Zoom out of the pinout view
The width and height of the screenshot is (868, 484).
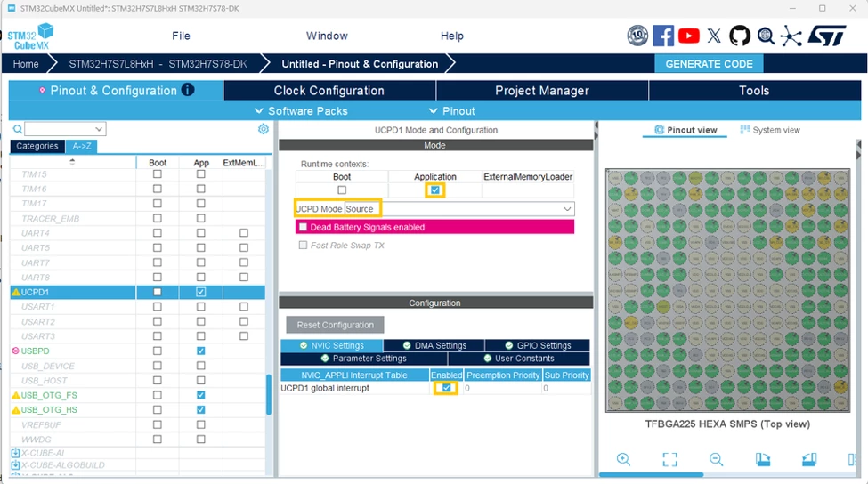coord(717,459)
